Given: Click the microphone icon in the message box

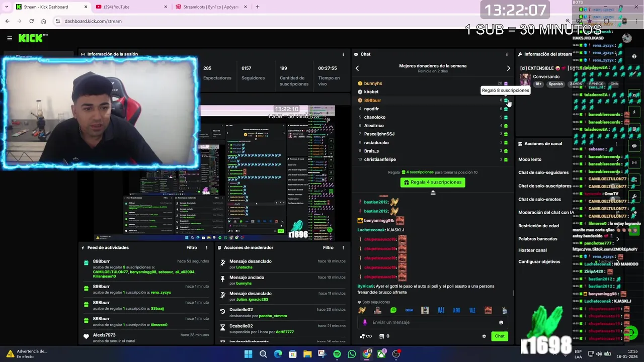Looking at the screenshot, I should tap(365, 322).
